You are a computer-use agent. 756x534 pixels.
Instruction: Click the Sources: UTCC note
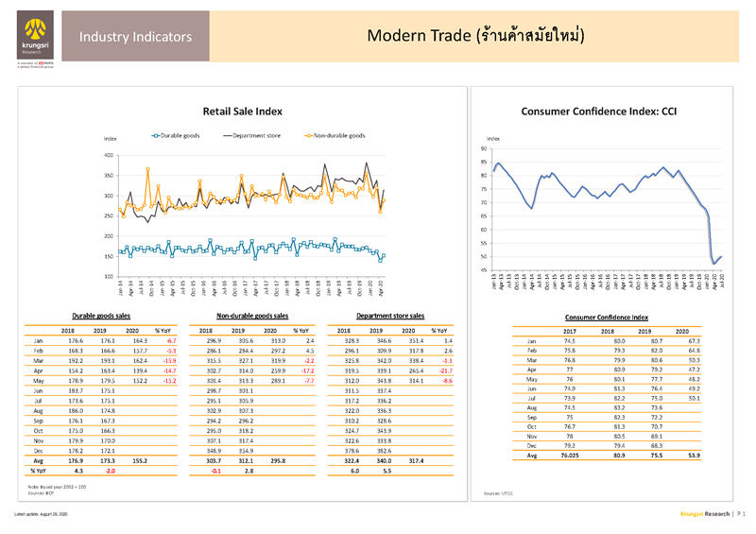coord(497,493)
